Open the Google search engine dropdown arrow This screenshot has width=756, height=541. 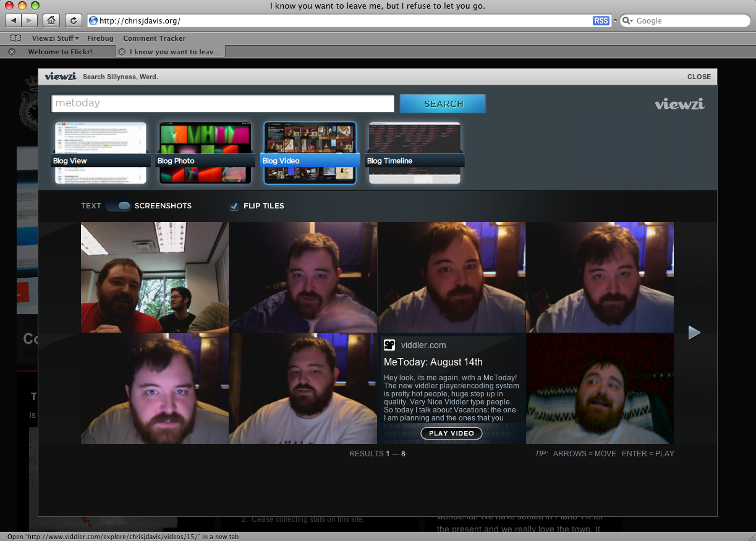633,21
